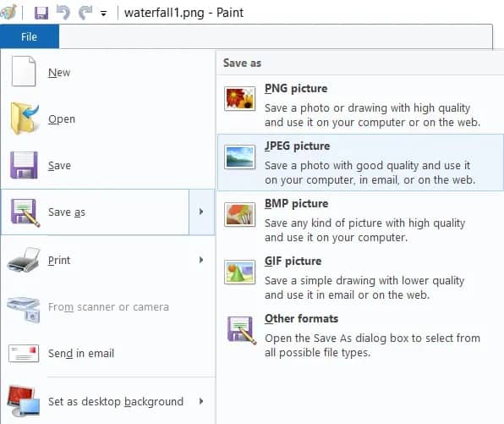This screenshot has width=504, height=424.
Task: Open the Customize Quick Access Toolbar dropdown
Action: click(x=103, y=14)
